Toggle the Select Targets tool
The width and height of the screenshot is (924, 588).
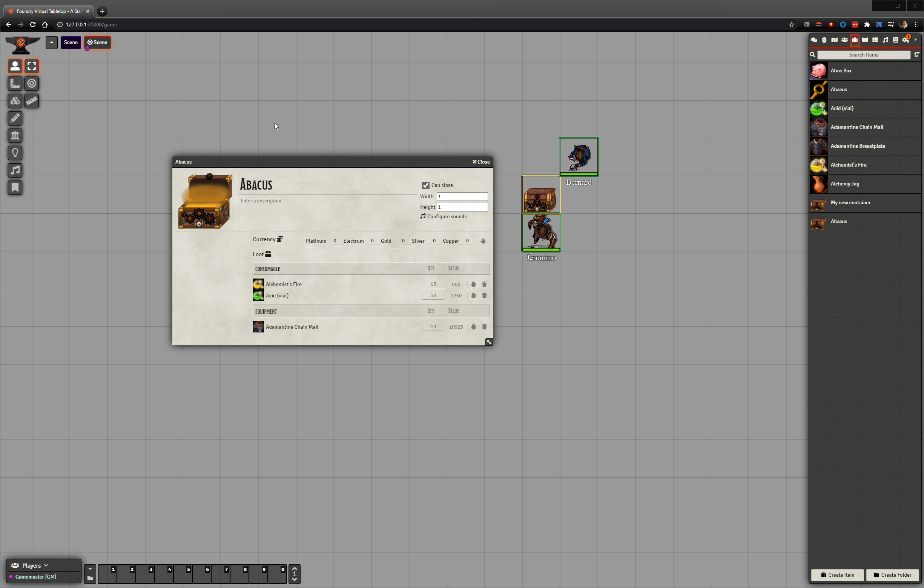tap(32, 84)
